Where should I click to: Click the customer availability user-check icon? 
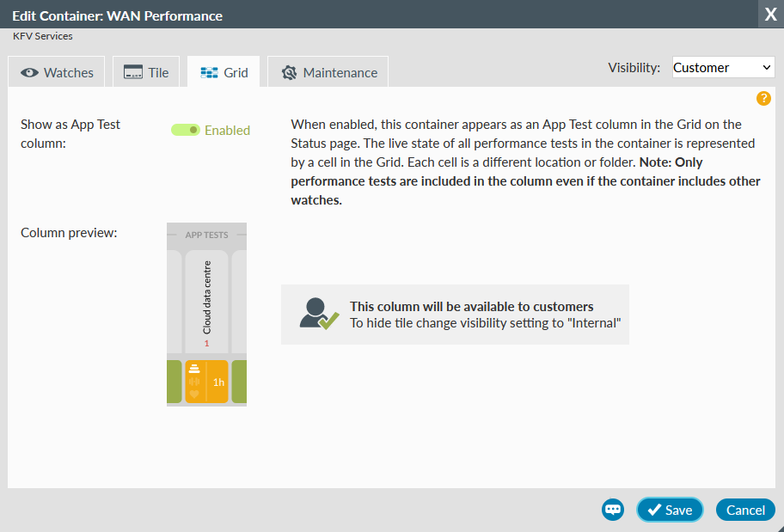pyautogui.click(x=319, y=314)
